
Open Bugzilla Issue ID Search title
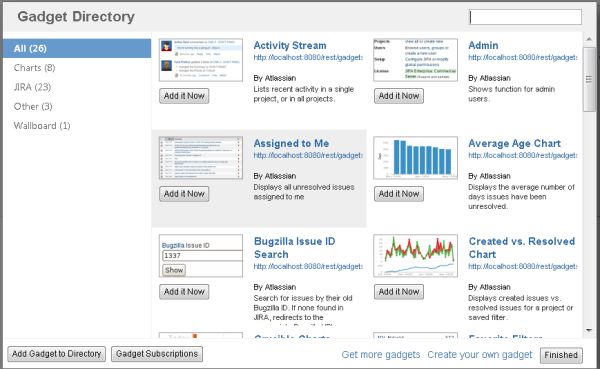click(x=294, y=248)
